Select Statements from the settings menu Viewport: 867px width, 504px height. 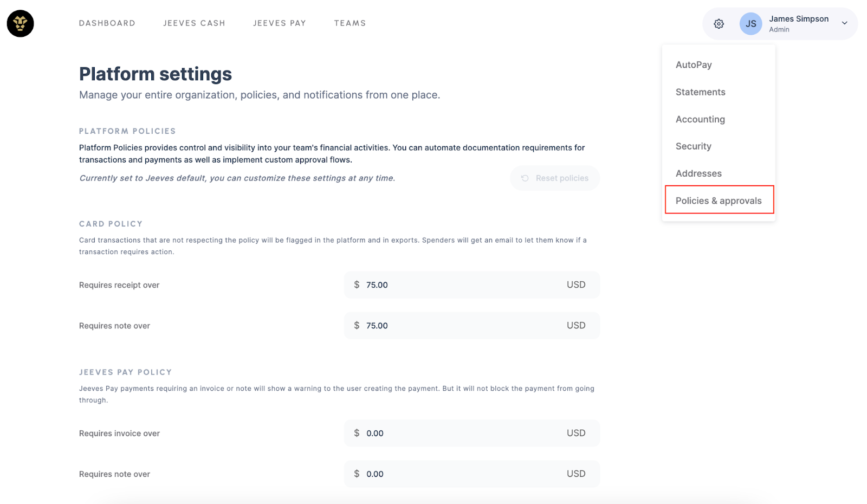coord(700,92)
